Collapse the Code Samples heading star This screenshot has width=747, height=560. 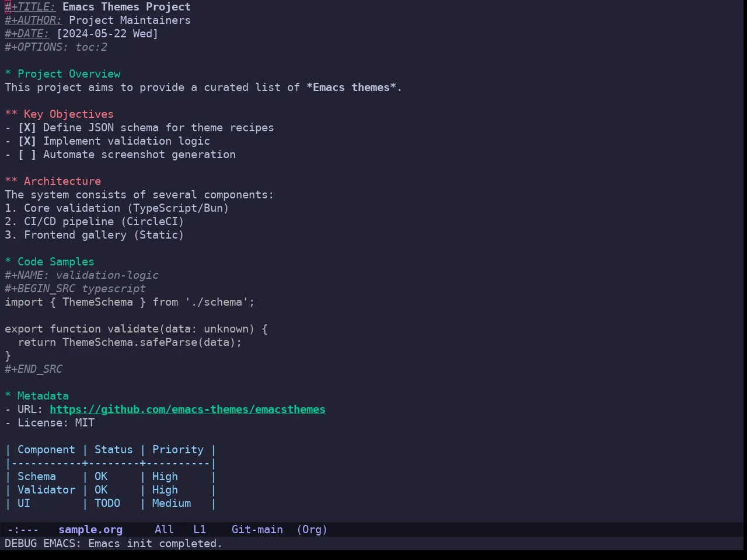(8, 262)
